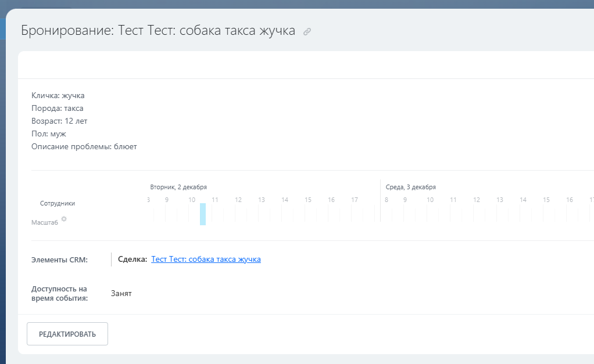This screenshot has height=364, width=594.
Task: Click the 'Вторник, 2 декабря' day header
Action: tap(178, 187)
